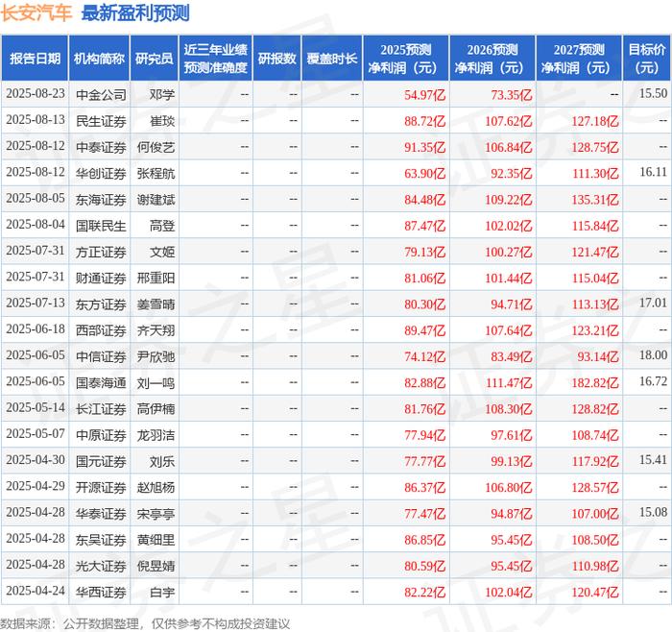This screenshot has width=672, height=632.
Task: Click the 2027预测净利润 column header
Action: pyautogui.click(x=579, y=59)
